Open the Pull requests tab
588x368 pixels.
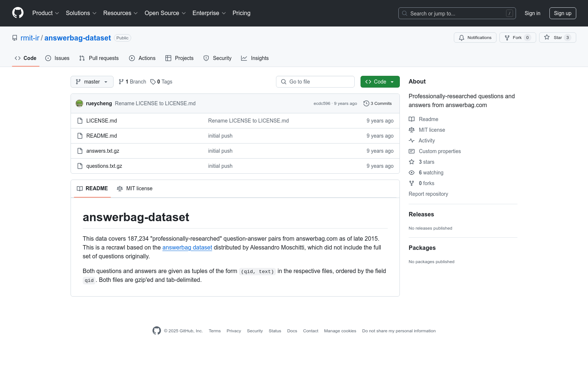click(x=99, y=58)
